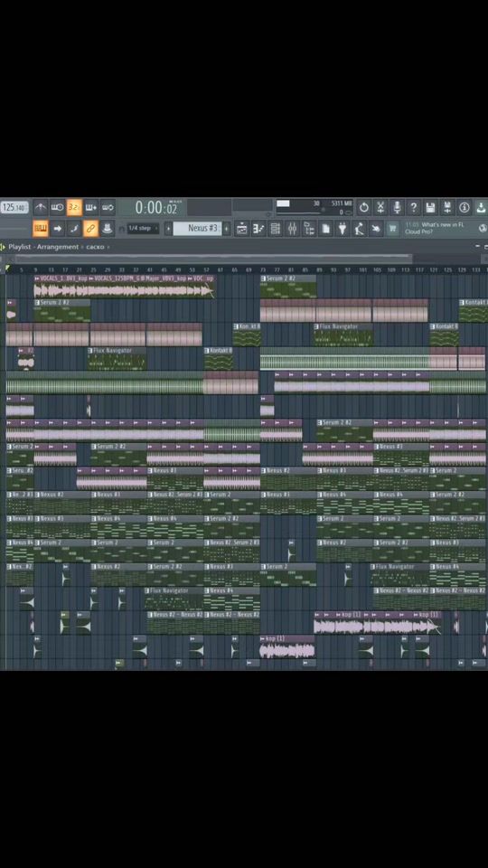Screen dimensions: 488x868
Task: Open the Playlist view icon
Action: [241, 228]
